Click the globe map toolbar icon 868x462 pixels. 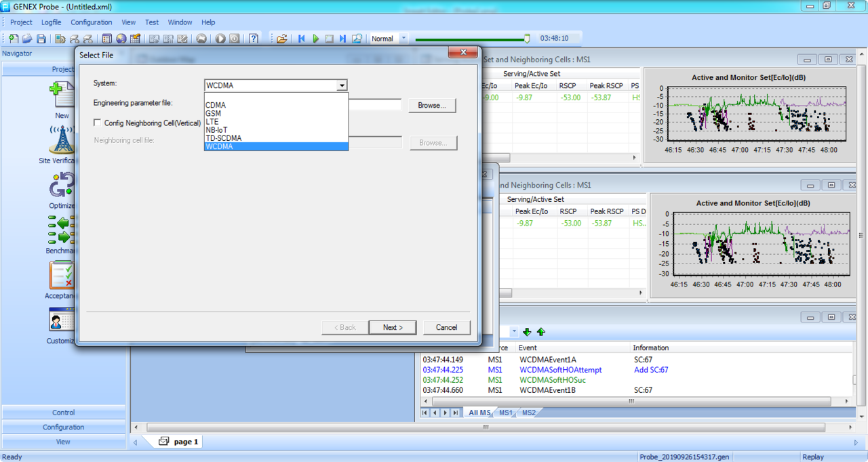(x=121, y=39)
